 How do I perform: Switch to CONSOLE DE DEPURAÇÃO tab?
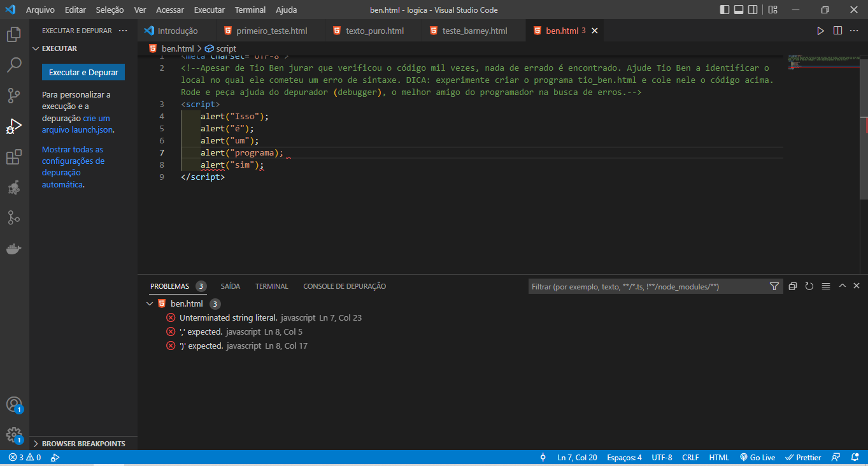coord(345,286)
